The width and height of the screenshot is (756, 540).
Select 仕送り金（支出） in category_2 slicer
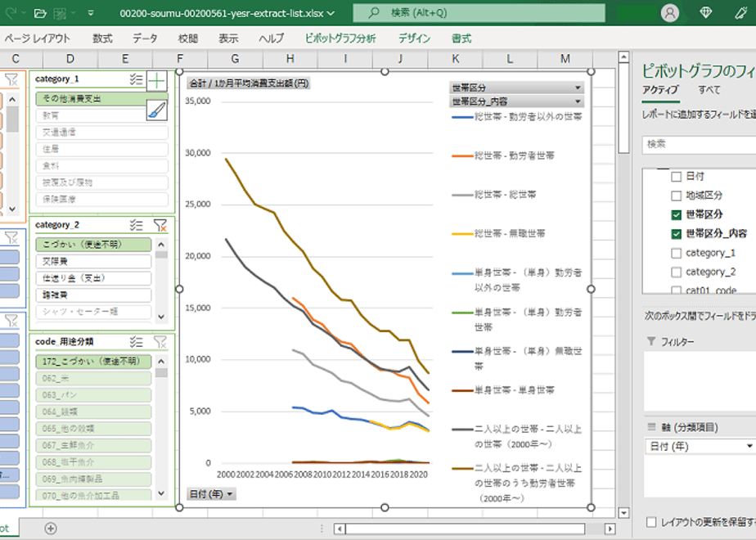[93, 278]
